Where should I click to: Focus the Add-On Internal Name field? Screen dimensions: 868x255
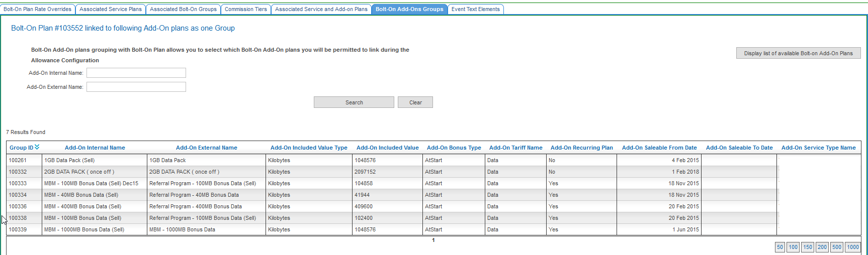[x=136, y=73]
